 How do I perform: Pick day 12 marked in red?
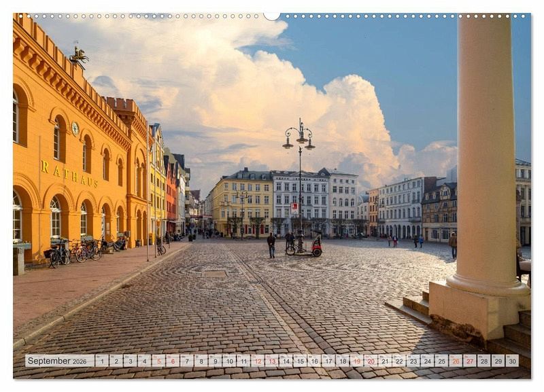[x=257, y=361]
